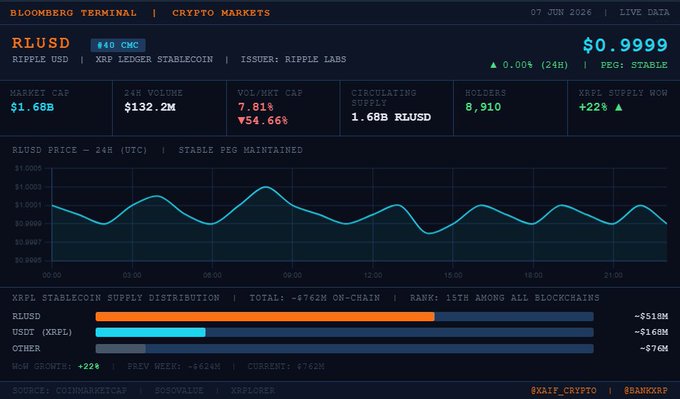Click the $1.0001 y-axis label
This screenshot has width=680, height=399.
tap(28, 205)
